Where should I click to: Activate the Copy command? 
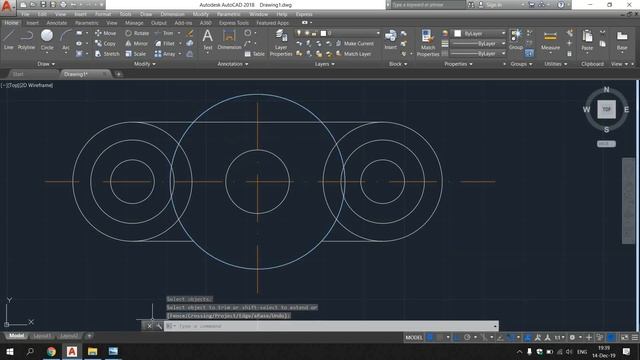(105, 43)
